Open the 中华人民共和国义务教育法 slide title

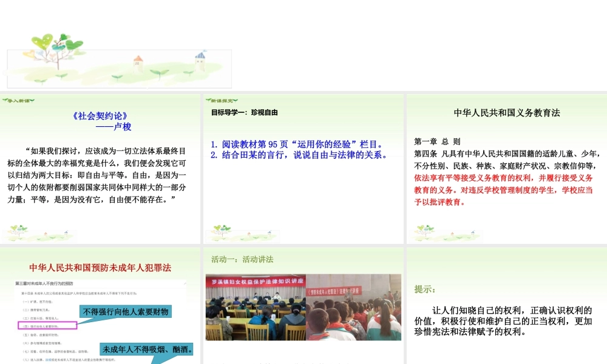pos(507,112)
